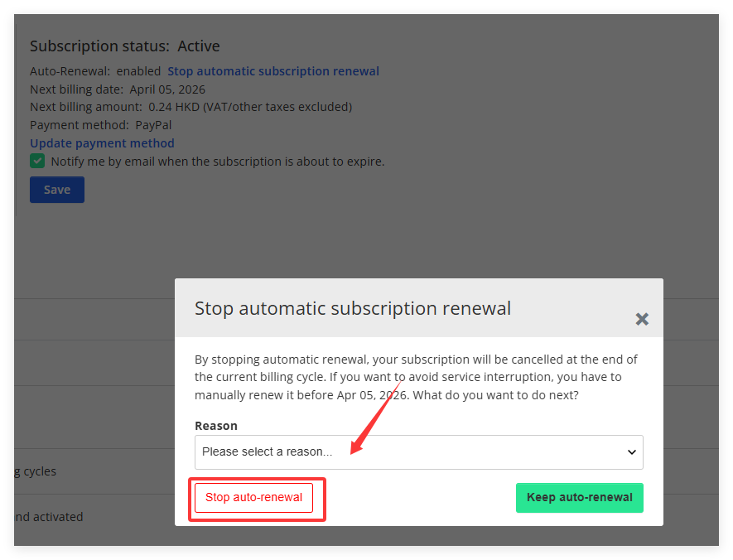Close the stop renewal dialog with X
This screenshot has height=560, width=733.
point(642,319)
